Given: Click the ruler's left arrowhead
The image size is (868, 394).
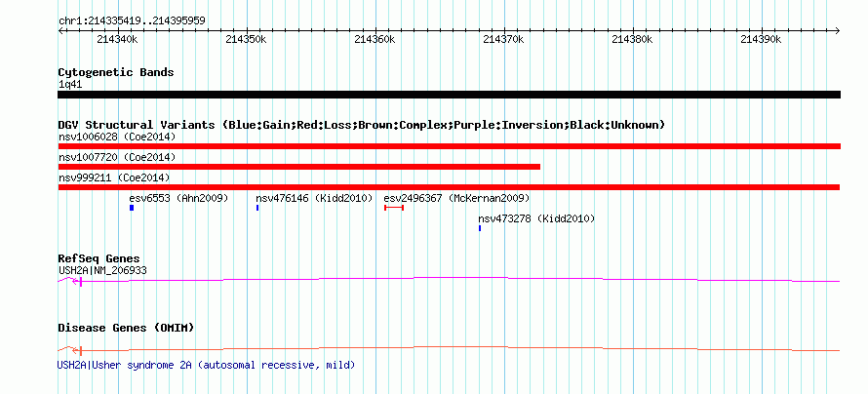Looking at the screenshot, I should click(x=60, y=30).
